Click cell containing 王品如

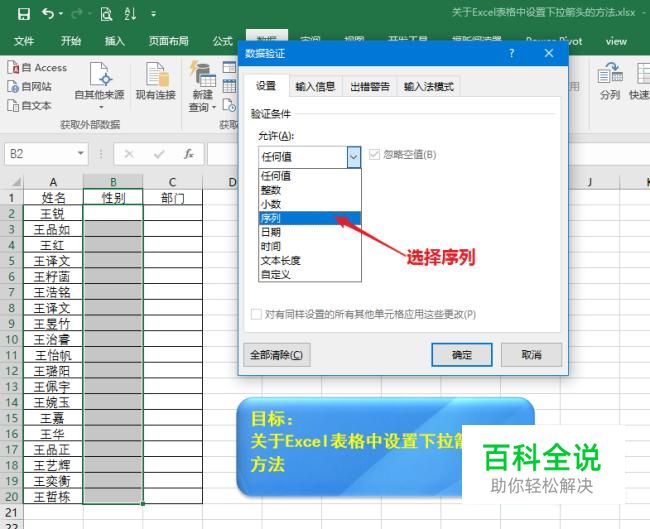(53, 229)
